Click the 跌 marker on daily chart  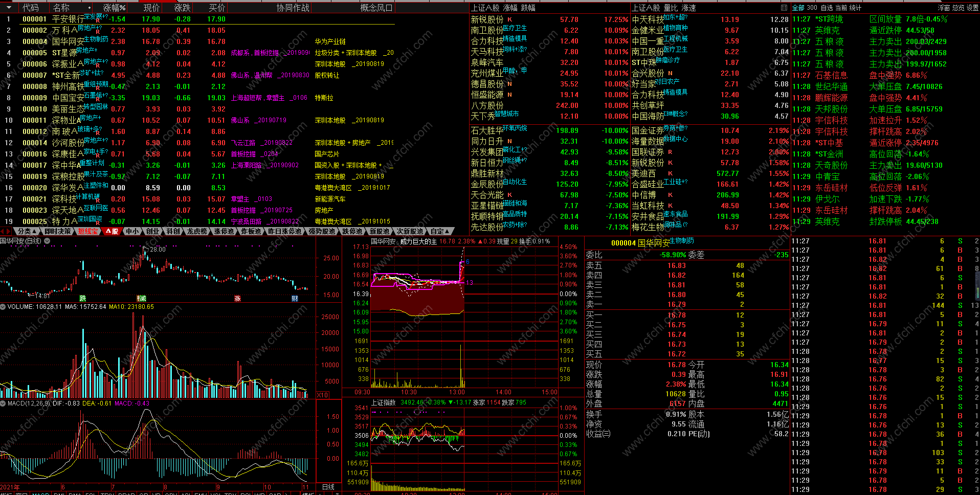tap(83, 299)
